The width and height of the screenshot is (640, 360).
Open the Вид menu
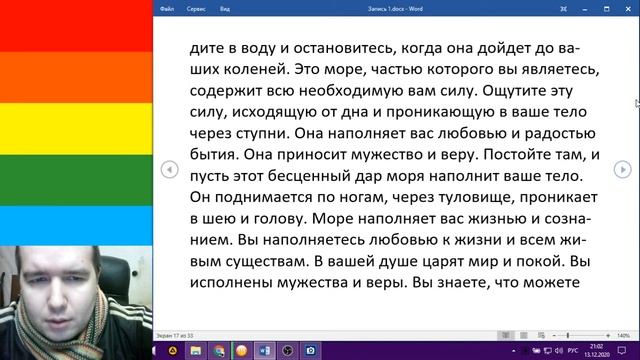(x=224, y=9)
